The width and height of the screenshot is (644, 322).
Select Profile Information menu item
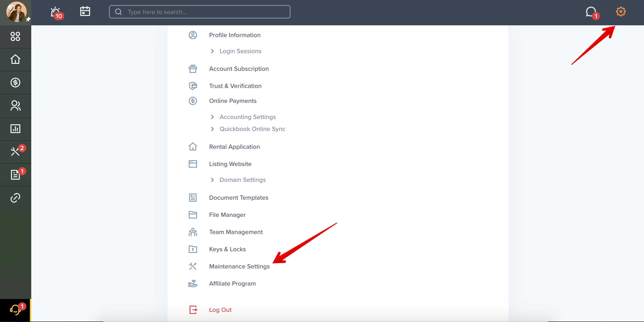pyautogui.click(x=235, y=35)
